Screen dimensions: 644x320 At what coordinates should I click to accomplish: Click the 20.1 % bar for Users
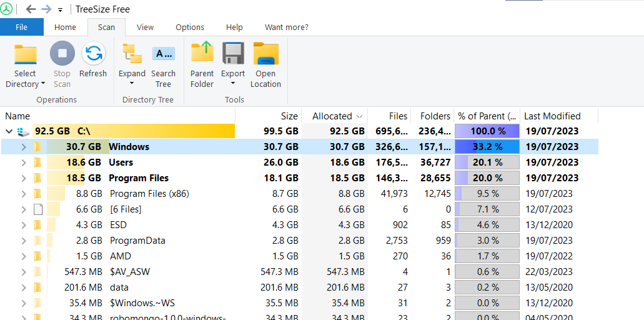click(x=487, y=162)
